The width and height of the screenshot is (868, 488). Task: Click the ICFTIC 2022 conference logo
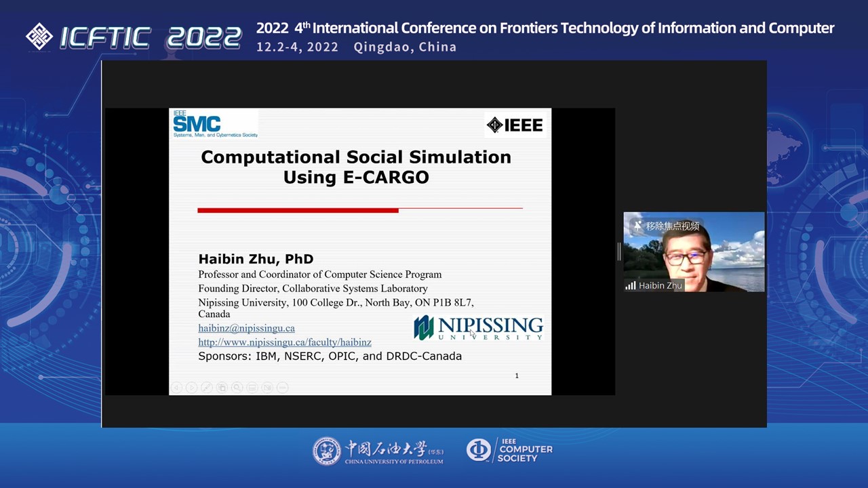coord(134,37)
